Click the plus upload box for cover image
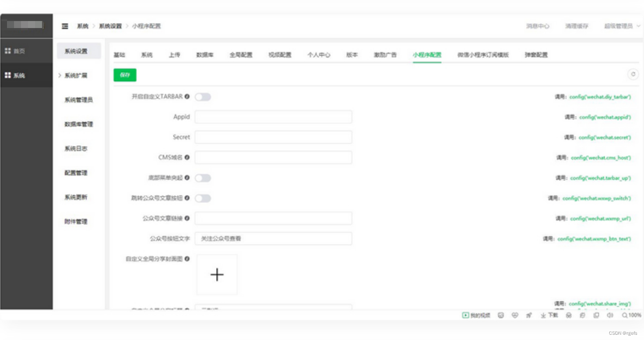Screen dimensions: 644x340 tap(217, 275)
